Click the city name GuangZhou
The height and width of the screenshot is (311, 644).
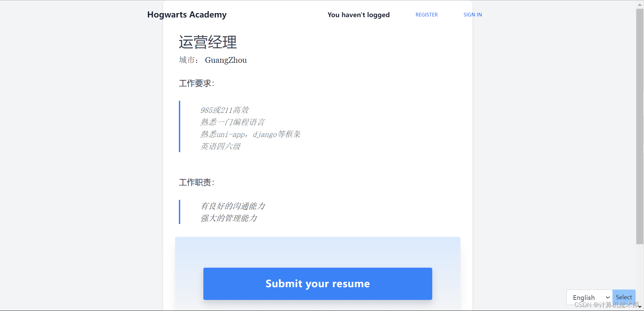tap(226, 60)
